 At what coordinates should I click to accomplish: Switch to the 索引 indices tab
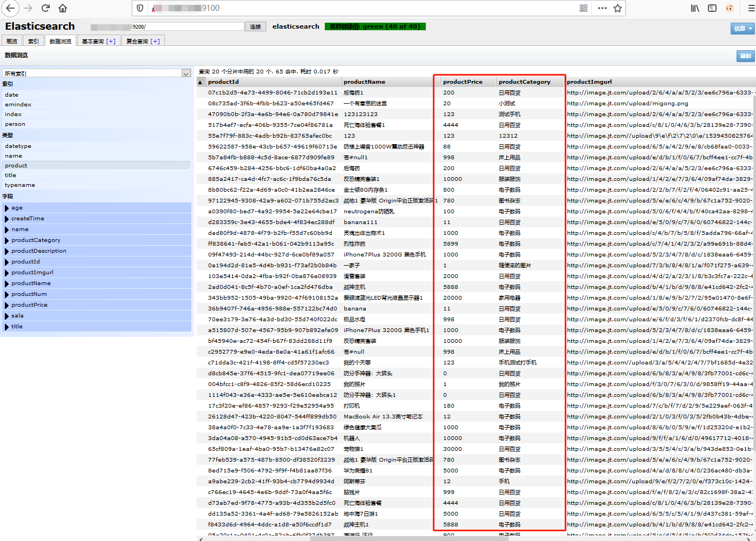(x=34, y=41)
